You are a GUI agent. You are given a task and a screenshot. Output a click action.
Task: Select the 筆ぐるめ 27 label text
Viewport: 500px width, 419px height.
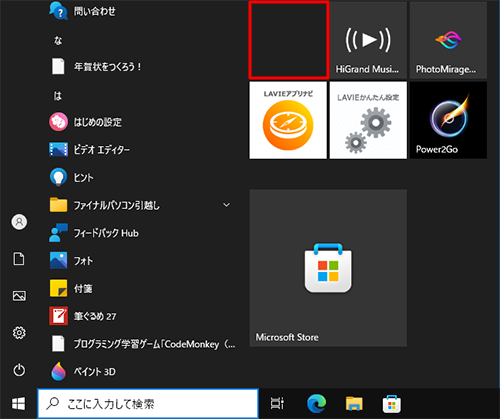click(x=95, y=316)
